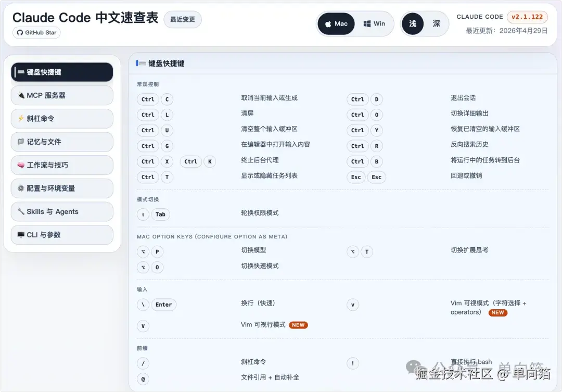Click the NEW badge next to Vim 可视行模式

coord(298,325)
